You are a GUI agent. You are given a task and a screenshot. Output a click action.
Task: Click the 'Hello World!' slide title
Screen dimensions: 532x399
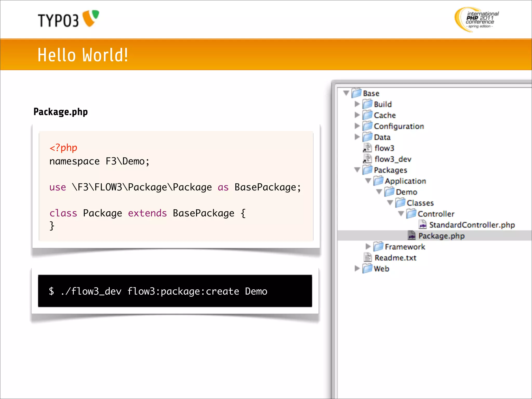coord(83,55)
